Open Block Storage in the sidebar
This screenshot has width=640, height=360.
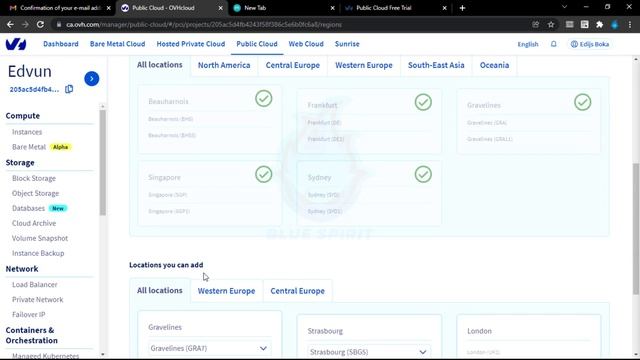pos(34,178)
